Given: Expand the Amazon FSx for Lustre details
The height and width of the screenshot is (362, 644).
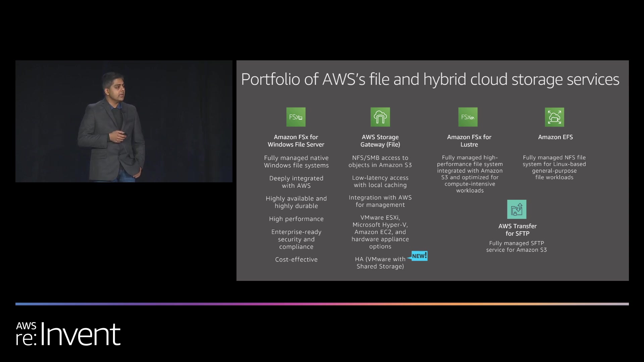Looking at the screenshot, I should click(468, 140).
